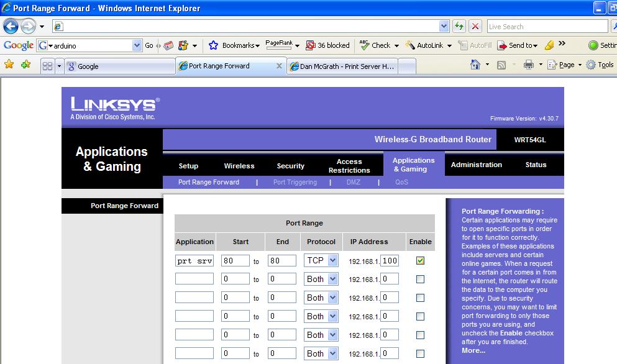Open second row Both protocol dropdown
The width and height of the screenshot is (617, 364).
coord(321,279)
